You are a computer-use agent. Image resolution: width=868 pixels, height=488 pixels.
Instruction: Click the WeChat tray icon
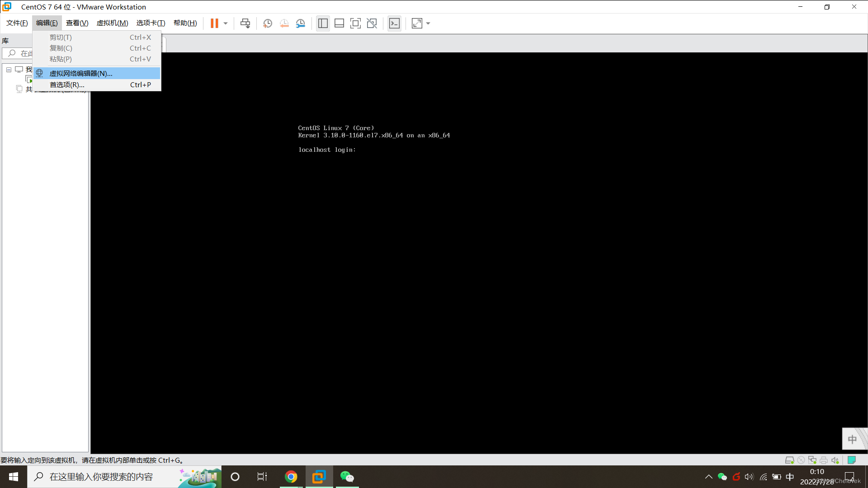click(x=722, y=477)
